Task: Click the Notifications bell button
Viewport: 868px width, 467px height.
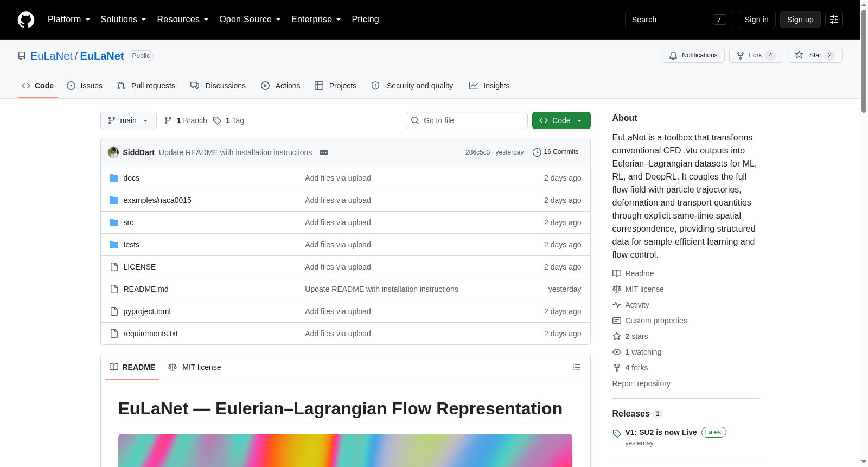Action: (x=693, y=55)
